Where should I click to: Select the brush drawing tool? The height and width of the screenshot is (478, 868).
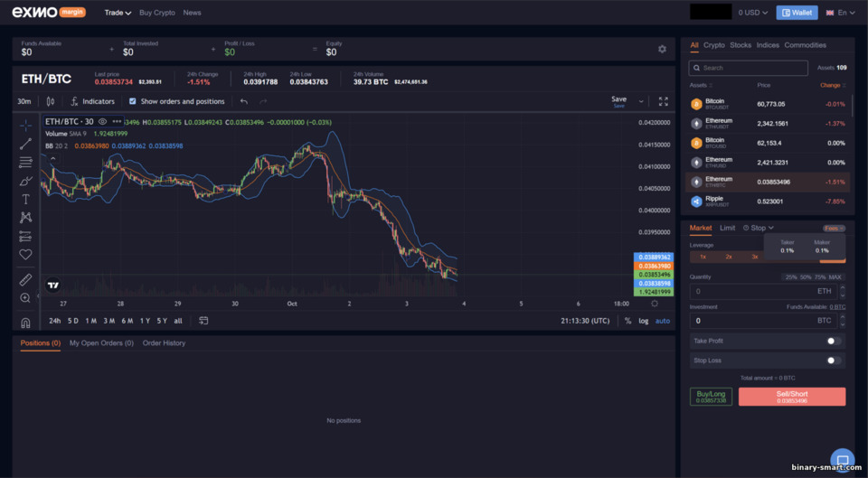25,181
